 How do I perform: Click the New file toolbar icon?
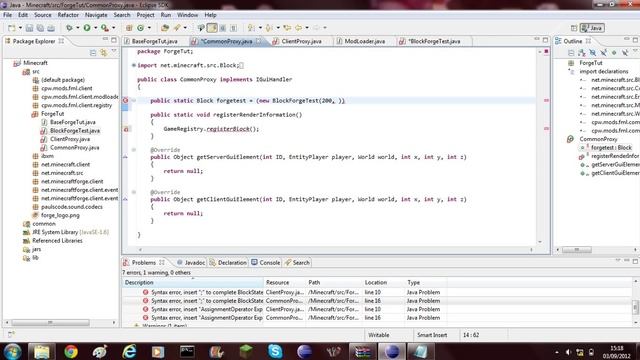(12, 28)
